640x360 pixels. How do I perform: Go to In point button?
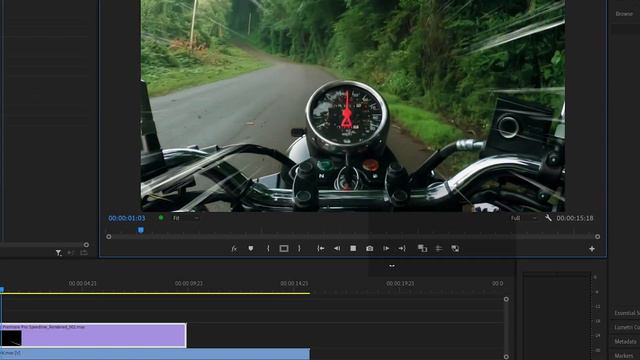point(321,248)
